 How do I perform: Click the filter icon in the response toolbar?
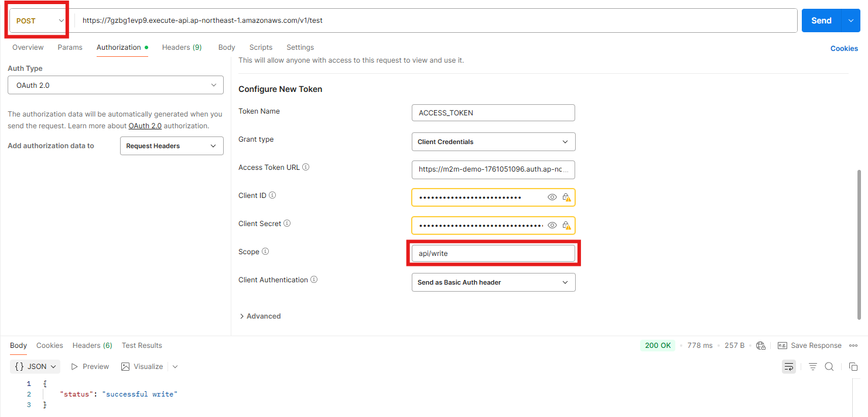coord(813,367)
